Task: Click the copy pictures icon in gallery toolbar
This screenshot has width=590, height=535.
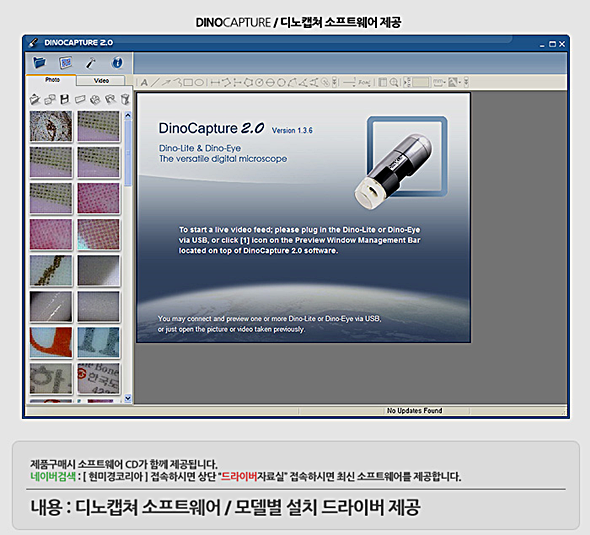Action: (x=50, y=99)
